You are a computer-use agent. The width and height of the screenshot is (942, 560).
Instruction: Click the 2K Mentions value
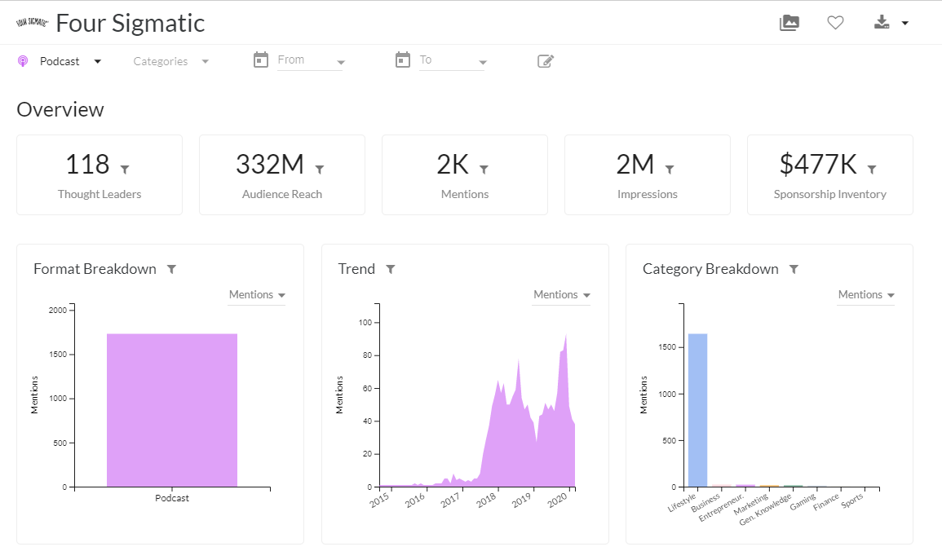coord(453,165)
